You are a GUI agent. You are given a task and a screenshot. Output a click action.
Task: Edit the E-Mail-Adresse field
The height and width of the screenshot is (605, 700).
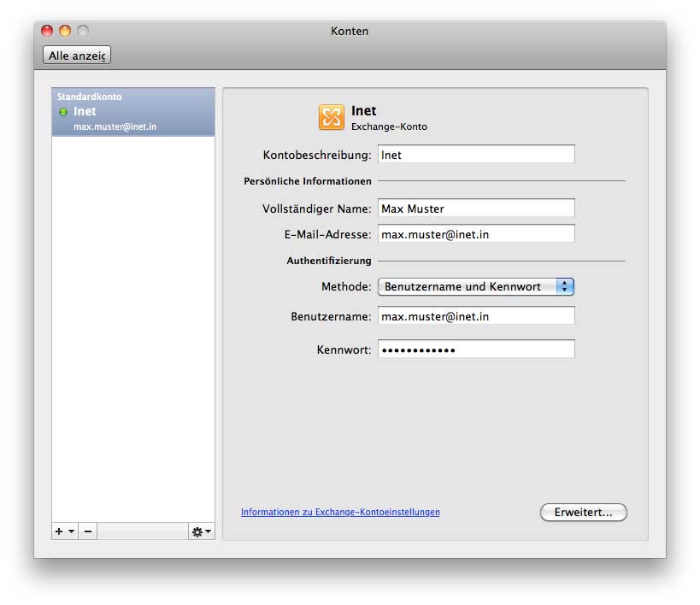click(x=476, y=234)
